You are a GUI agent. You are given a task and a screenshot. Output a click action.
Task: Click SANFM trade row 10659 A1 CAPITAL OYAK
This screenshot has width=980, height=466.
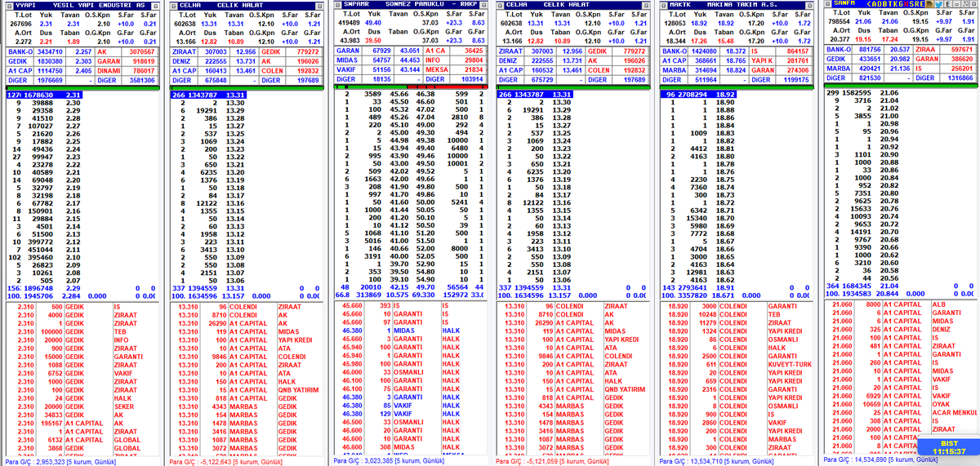point(901,404)
